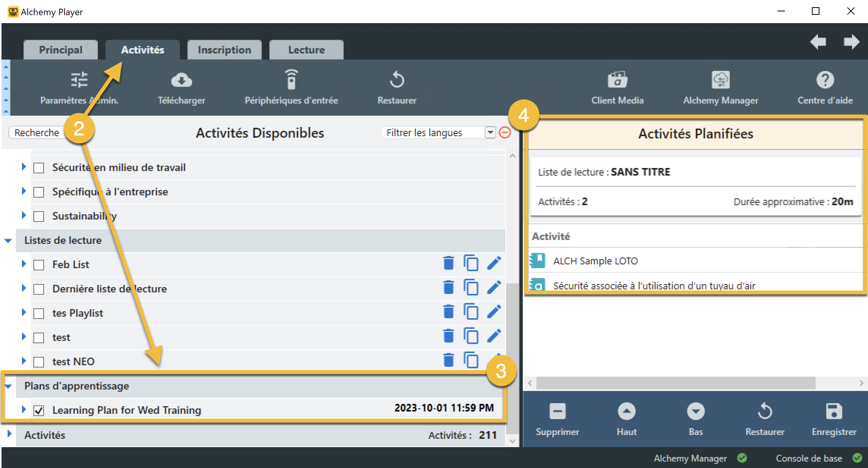Switch to the Activités tab

(x=143, y=50)
